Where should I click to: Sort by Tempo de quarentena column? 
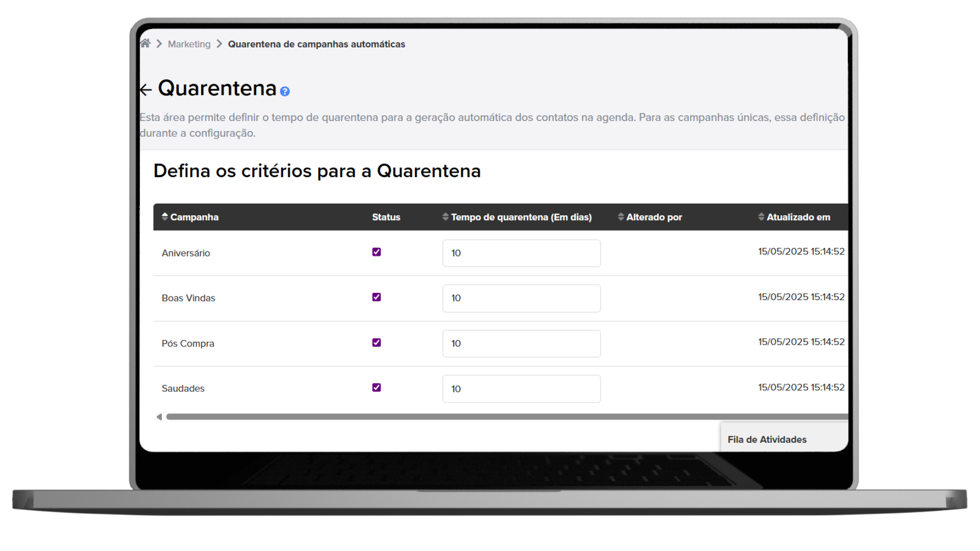(x=517, y=217)
